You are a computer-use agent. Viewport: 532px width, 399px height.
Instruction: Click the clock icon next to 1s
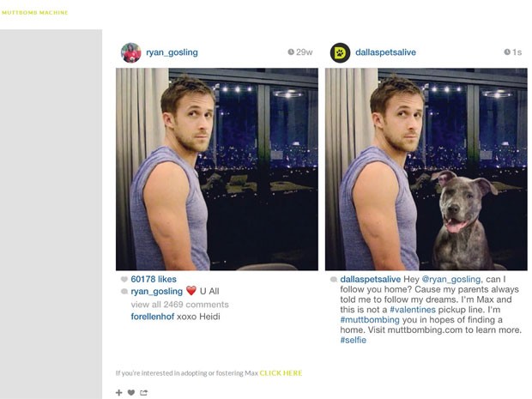pyautogui.click(x=507, y=51)
